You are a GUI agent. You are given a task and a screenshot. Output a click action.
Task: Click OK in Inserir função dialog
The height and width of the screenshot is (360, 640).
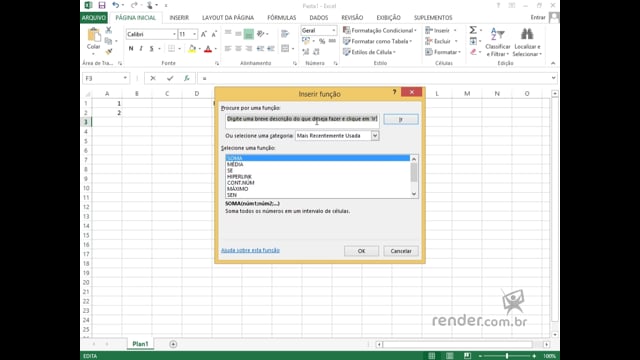pos(361,251)
